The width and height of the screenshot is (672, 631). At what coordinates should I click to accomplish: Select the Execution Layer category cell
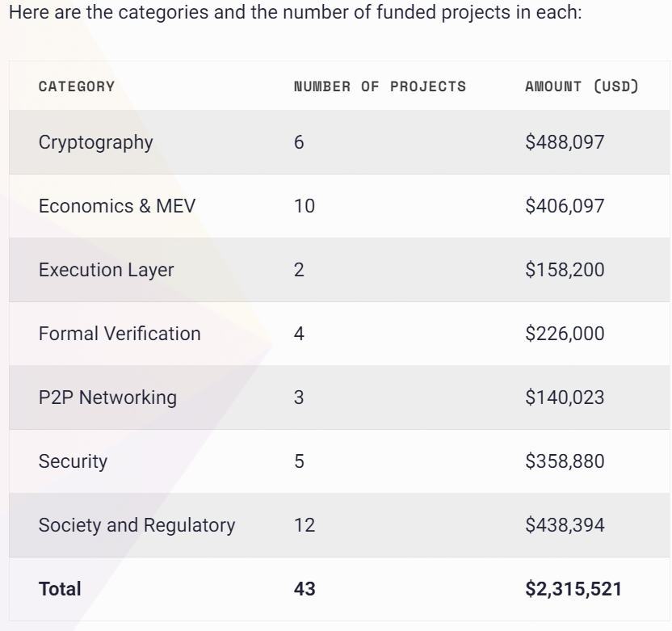pos(106,270)
